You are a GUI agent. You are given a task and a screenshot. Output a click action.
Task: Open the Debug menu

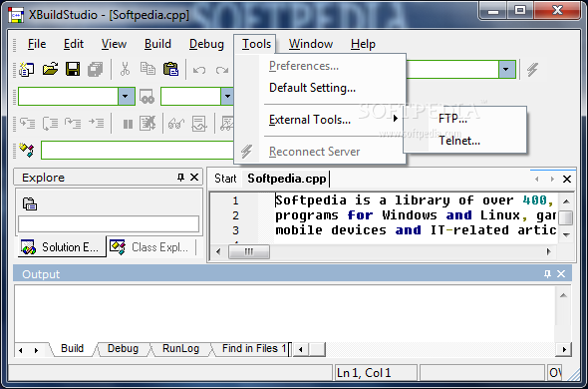pos(206,44)
